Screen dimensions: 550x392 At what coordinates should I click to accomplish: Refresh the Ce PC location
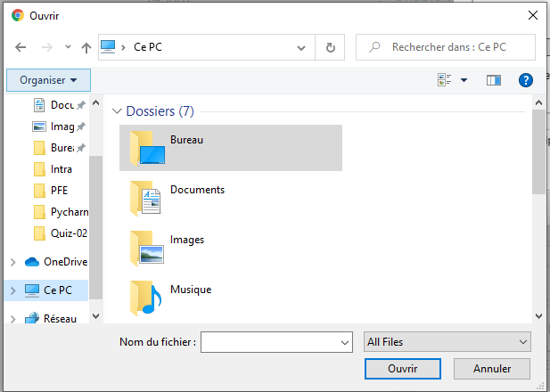(331, 47)
